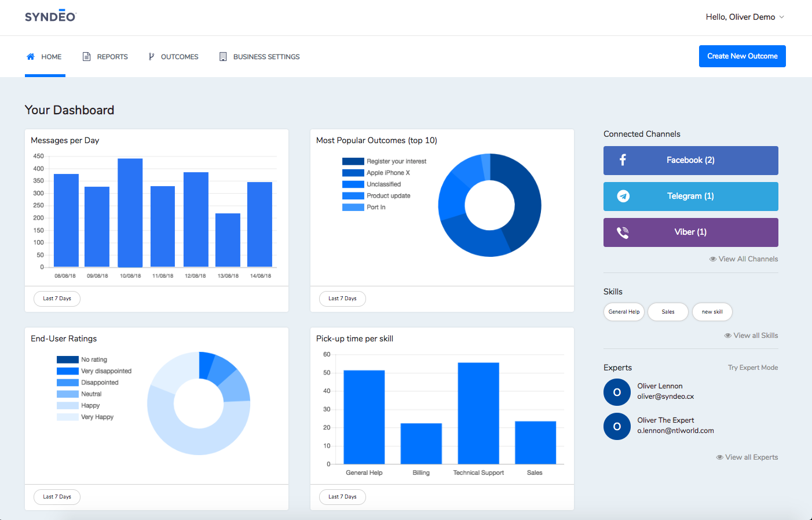
Task: Toggle Disappointed legend swatch
Action: pos(68,383)
